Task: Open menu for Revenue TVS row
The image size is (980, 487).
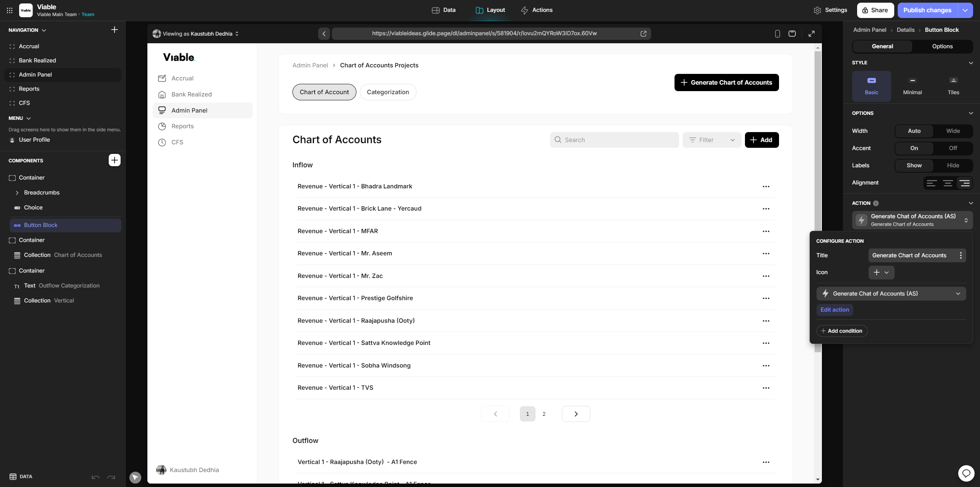Action: [x=766, y=388]
